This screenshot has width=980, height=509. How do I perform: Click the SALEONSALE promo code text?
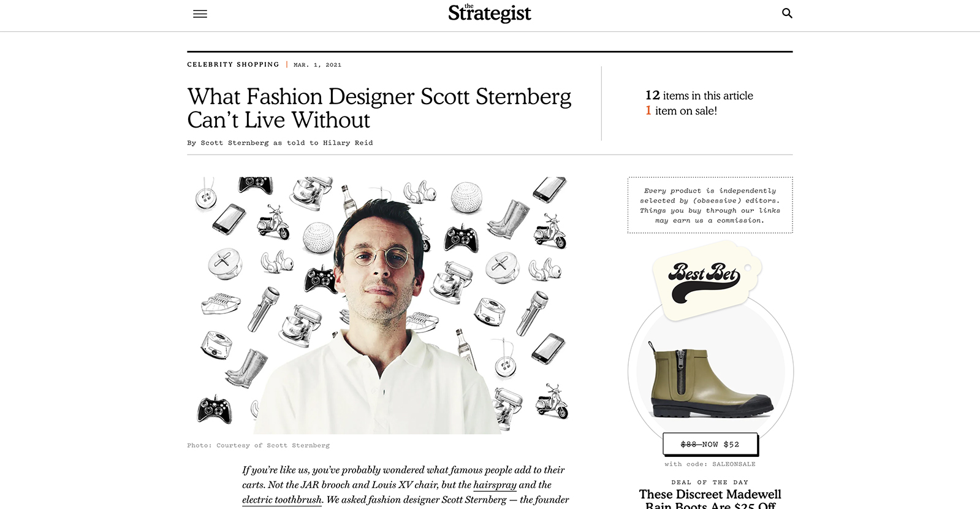point(734,464)
